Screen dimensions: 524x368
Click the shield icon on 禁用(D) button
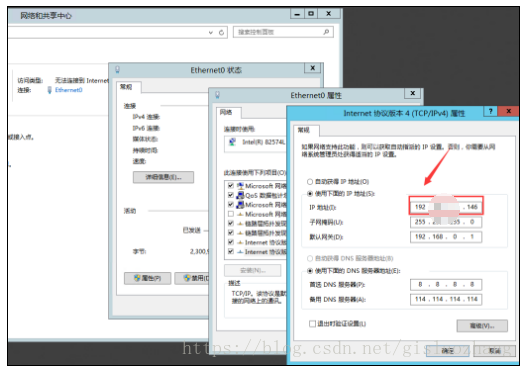[187, 278]
